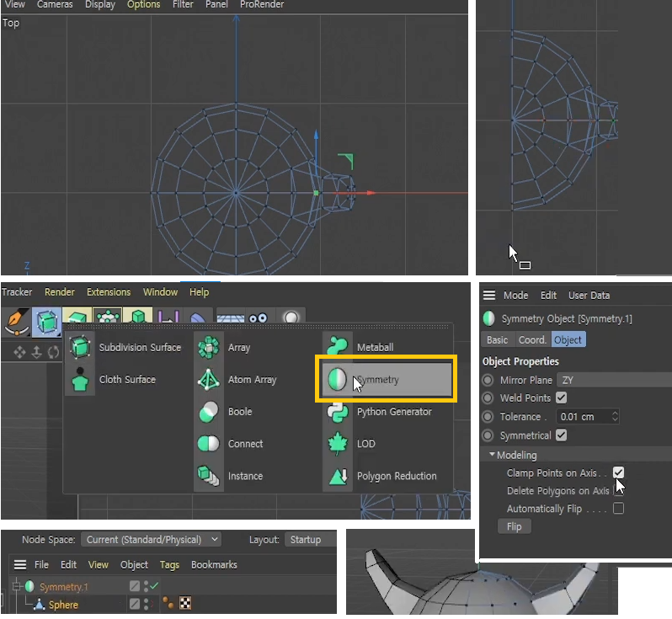672x619 pixels.
Task: Click the rotate circular arrows icon below the toolbar
Action: (54, 352)
